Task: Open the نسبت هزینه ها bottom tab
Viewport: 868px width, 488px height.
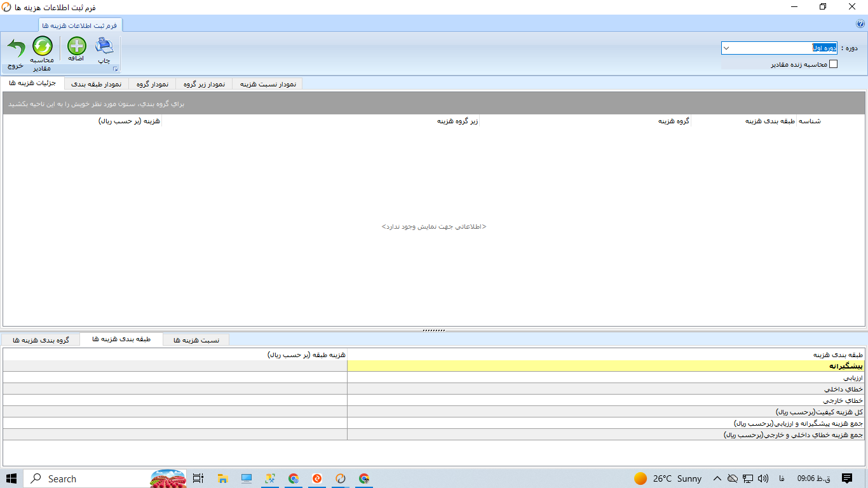Action: pos(196,340)
